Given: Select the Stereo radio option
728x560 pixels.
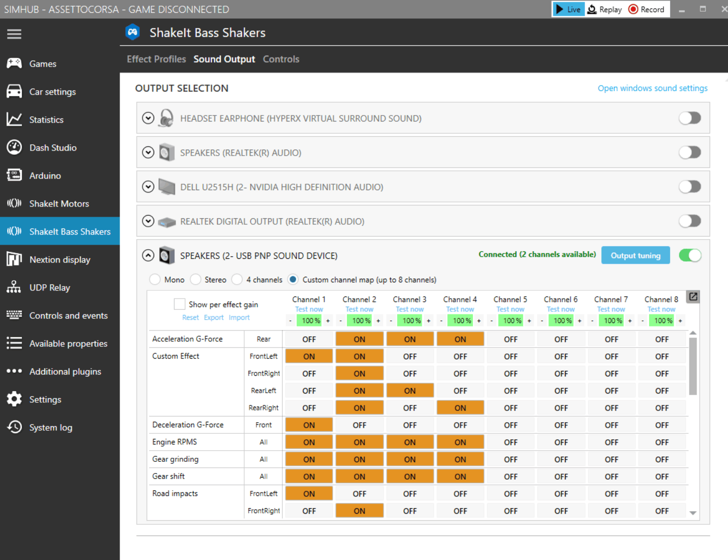Looking at the screenshot, I should [196, 280].
